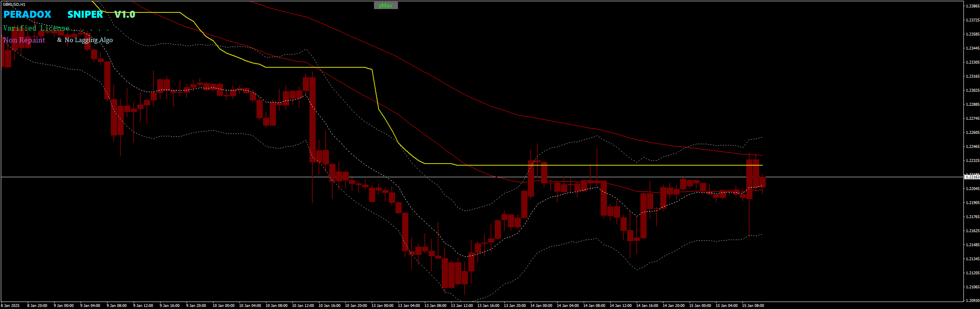Click the 10 Jan 12:00 time label
Viewport: 980px width, 309px height.
click(x=303, y=306)
